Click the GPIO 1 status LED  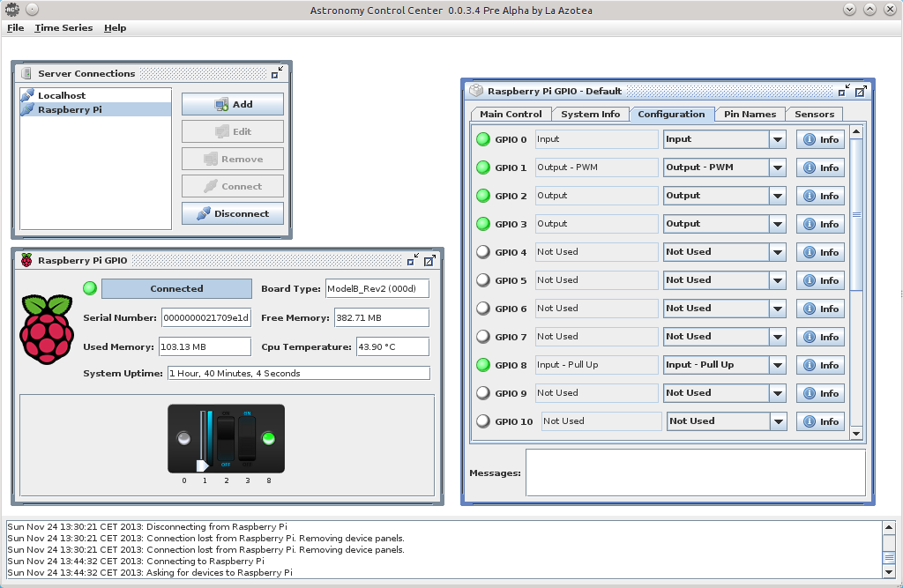(x=483, y=167)
